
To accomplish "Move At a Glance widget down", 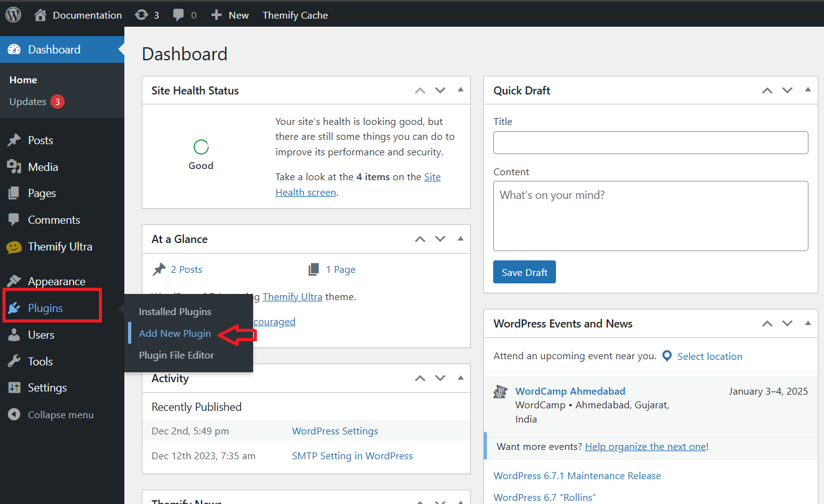I will 440,239.
